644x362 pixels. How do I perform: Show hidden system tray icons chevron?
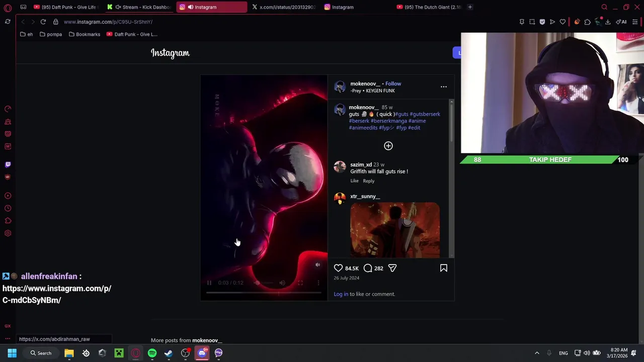pyautogui.click(x=536, y=353)
